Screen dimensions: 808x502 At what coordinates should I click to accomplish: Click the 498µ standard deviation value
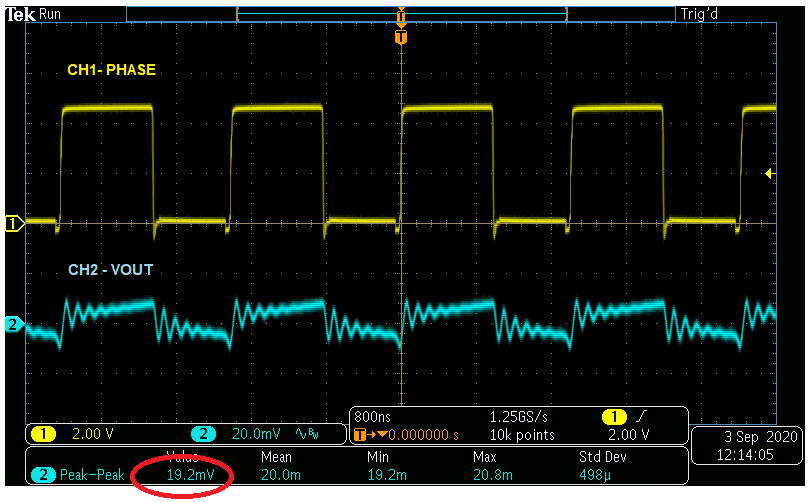pyautogui.click(x=595, y=475)
